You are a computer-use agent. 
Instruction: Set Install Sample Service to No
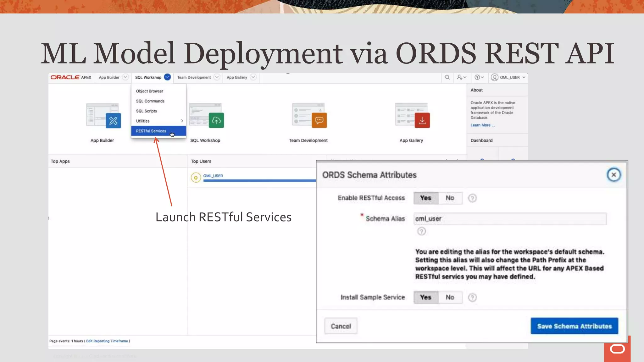(450, 297)
